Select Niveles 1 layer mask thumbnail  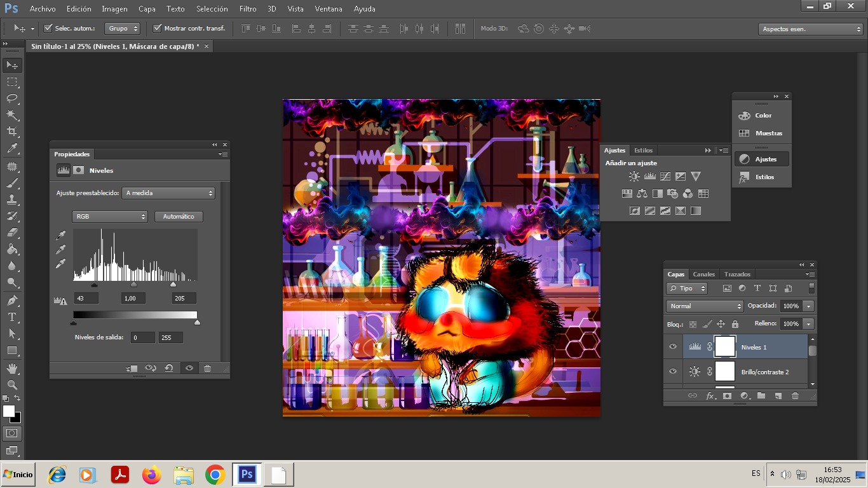point(725,347)
